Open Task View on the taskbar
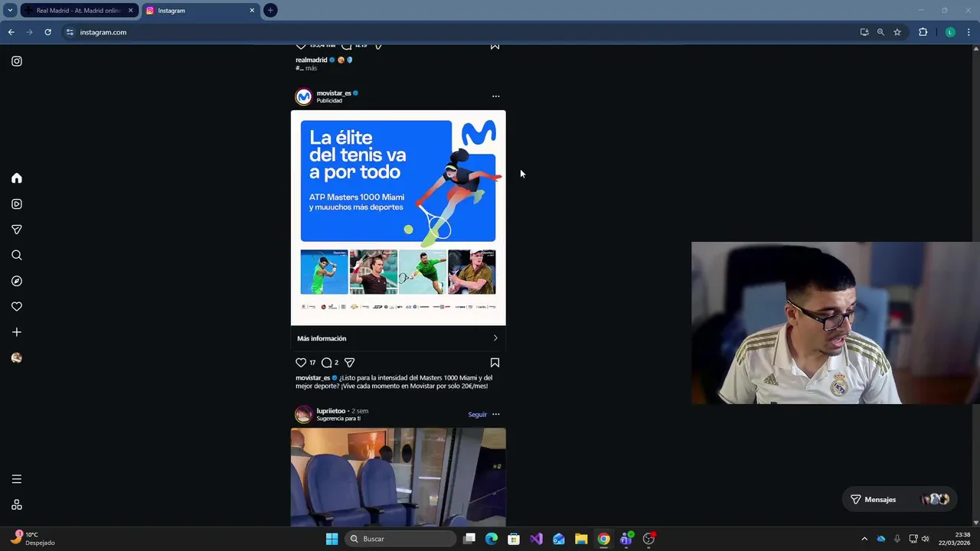This screenshot has height=551, width=980. click(469, 539)
